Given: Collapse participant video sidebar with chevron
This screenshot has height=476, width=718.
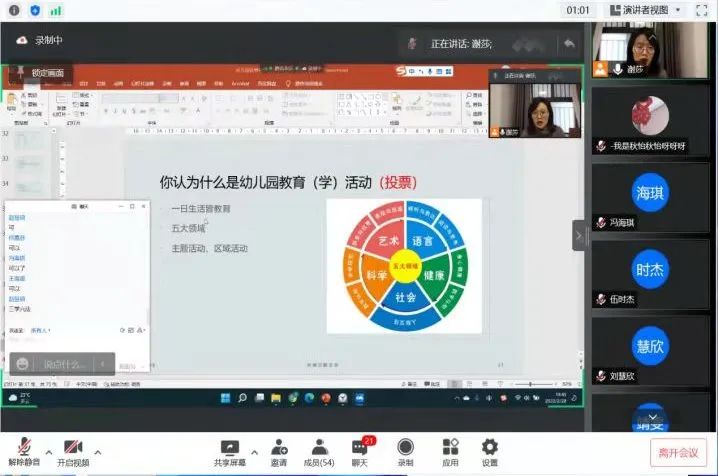Looking at the screenshot, I should 578,234.
